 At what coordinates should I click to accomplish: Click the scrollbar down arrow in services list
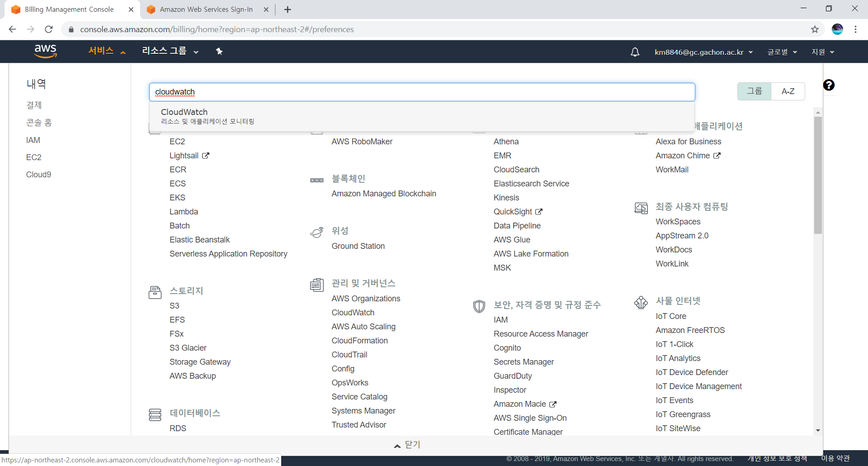[x=818, y=430]
